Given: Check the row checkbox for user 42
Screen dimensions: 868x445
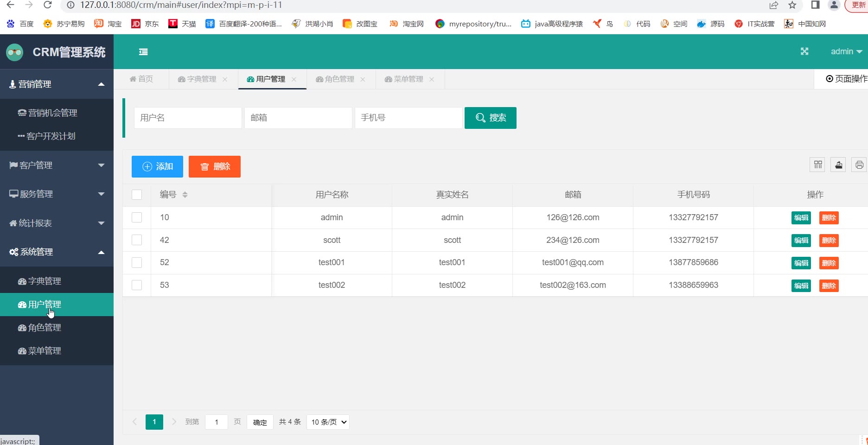Looking at the screenshot, I should (137, 240).
